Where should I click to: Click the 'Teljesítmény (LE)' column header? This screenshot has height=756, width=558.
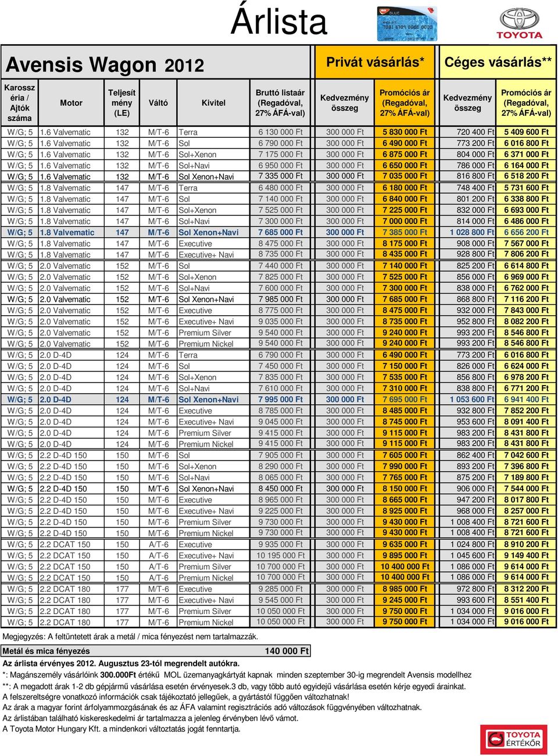point(122,103)
